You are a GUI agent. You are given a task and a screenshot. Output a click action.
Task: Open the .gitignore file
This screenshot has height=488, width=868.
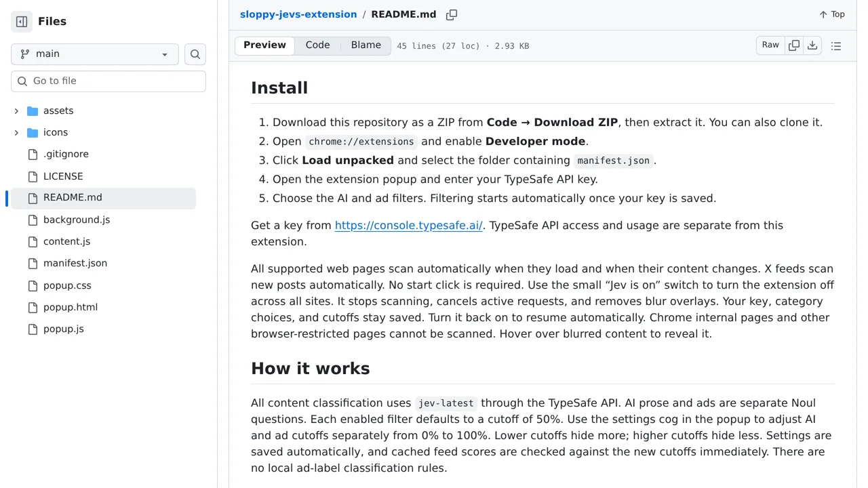tap(66, 154)
